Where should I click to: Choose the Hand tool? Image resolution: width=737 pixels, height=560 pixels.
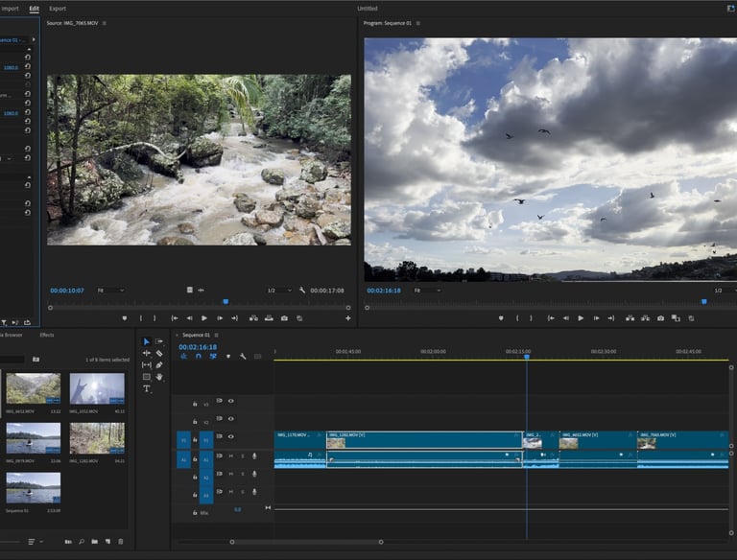coord(159,377)
